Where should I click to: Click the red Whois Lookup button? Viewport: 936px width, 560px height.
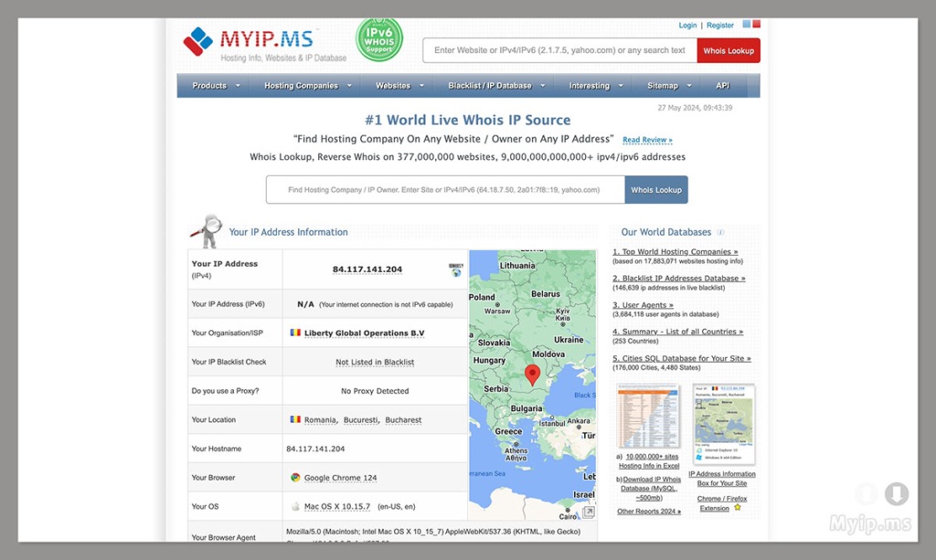728,50
